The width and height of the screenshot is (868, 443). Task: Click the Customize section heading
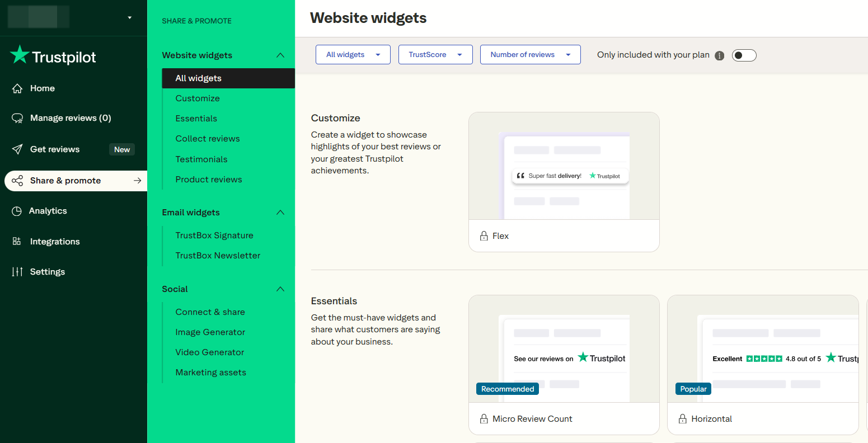pos(336,118)
